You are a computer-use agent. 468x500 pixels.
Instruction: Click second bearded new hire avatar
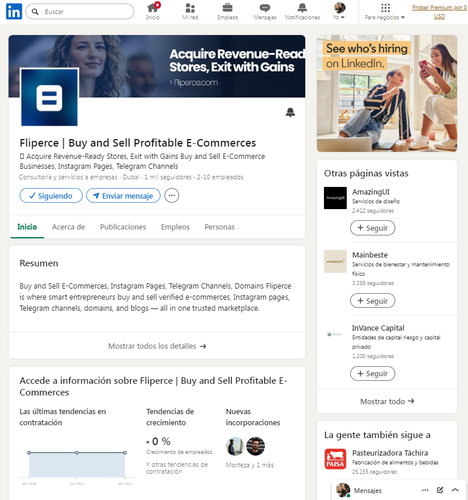click(x=255, y=446)
